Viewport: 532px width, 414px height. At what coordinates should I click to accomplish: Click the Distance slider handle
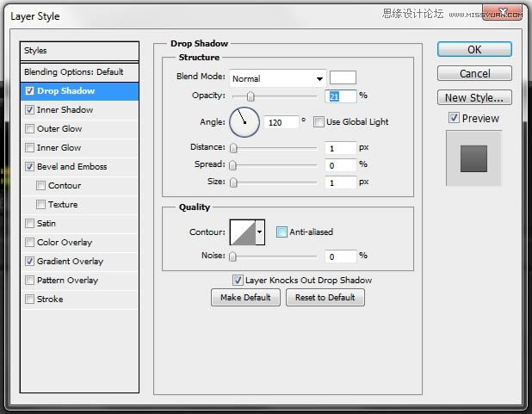[233, 148]
